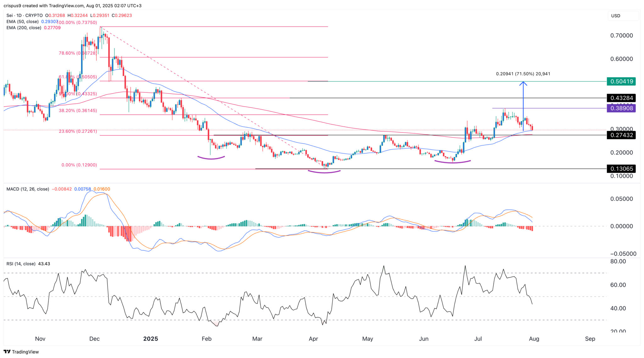Image resolution: width=644 pixels, height=358 pixels.
Task: Click the purple arc under the April low
Action: (x=324, y=172)
